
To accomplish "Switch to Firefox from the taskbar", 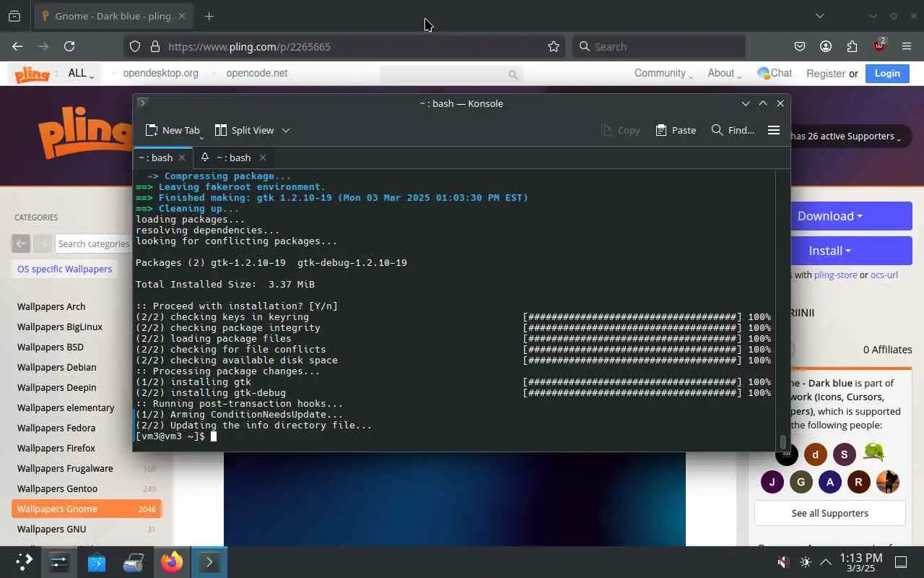I will [x=172, y=561].
